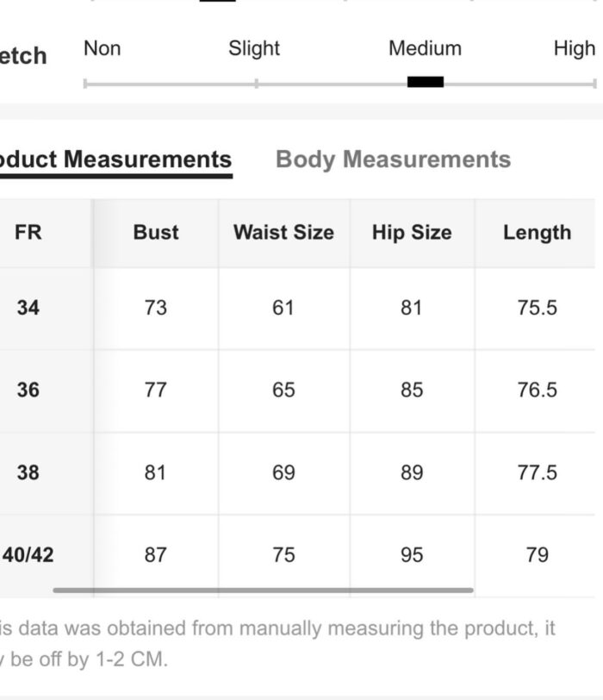Image resolution: width=603 pixels, height=700 pixels.
Task: Select the FR size 36 row label
Action: pyautogui.click(x=28, y=391)
